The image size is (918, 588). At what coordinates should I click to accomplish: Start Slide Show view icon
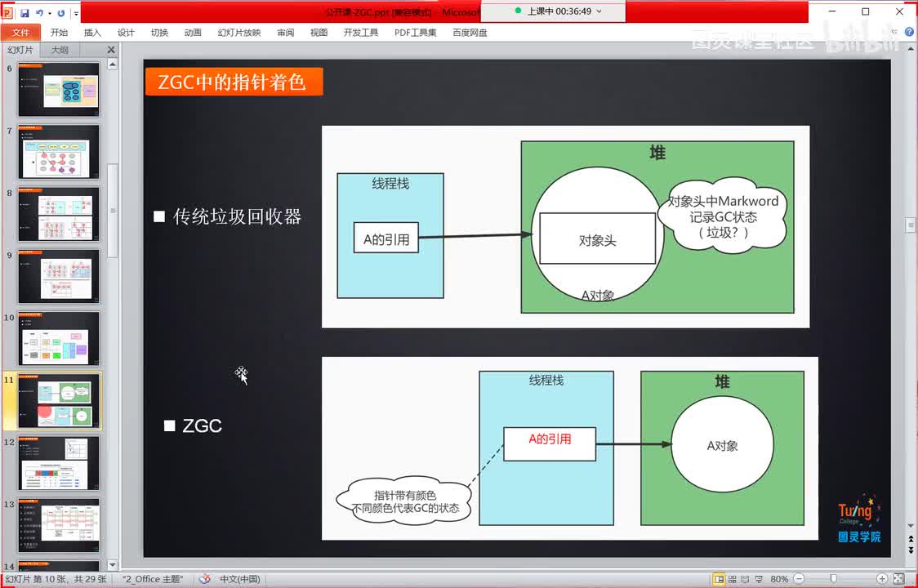click(758, 579)
